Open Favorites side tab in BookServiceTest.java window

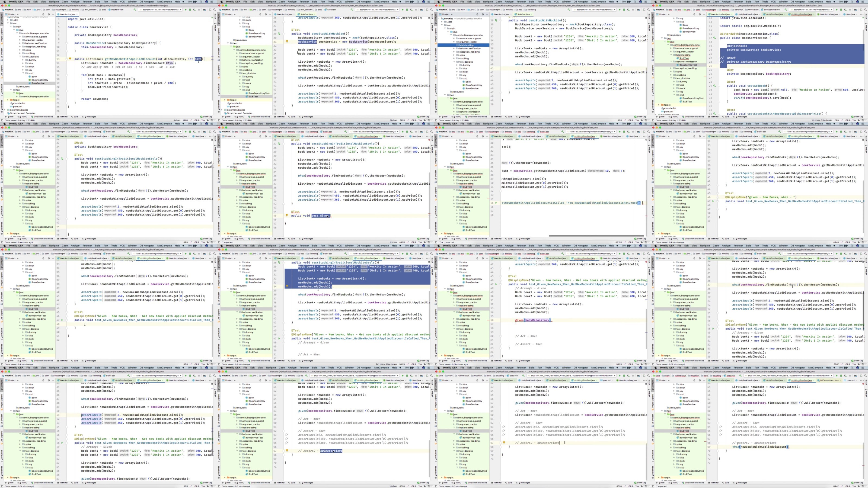tap(653, 107)
